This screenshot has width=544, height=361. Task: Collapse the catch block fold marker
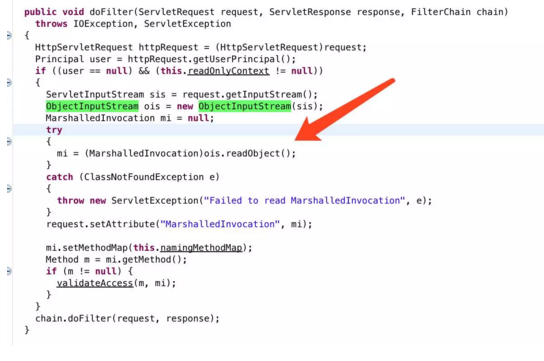click(x=9, y=189)
